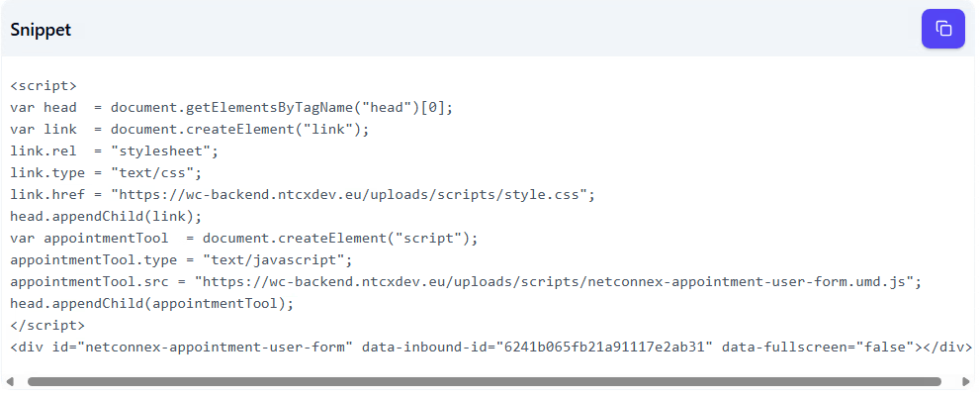Viewport: 980px width, 399px height.
Task: Select the var head declaration line
Action: coord(231,108)
